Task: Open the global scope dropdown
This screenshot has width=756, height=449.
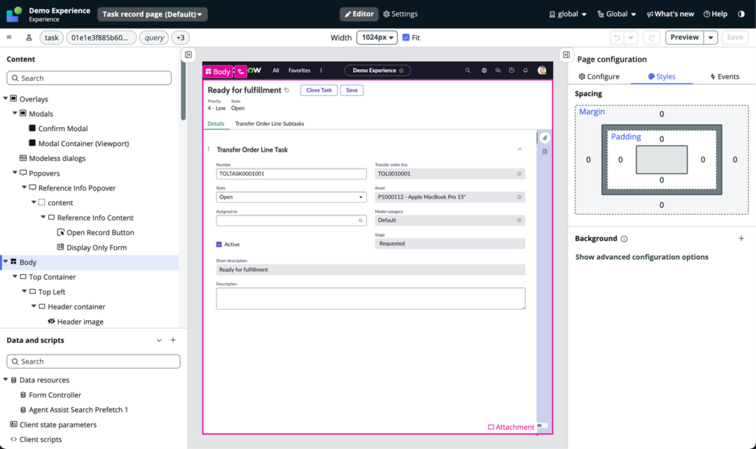Action: [x=568, y=14]
